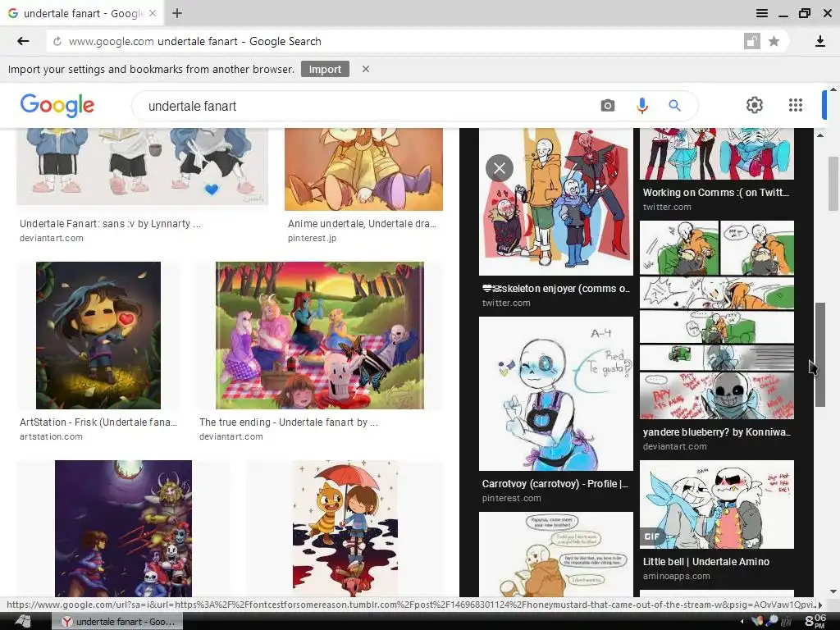This screenshot has width=840, height=630.
Task: Show hidden tray icons arrow
Action: pos(742,622)
